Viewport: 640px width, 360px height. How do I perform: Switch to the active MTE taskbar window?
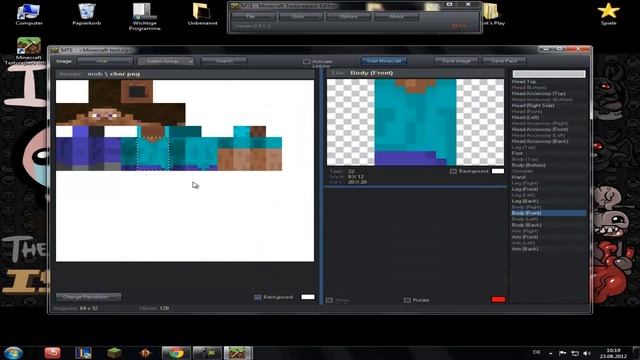[x=238, y=353]
